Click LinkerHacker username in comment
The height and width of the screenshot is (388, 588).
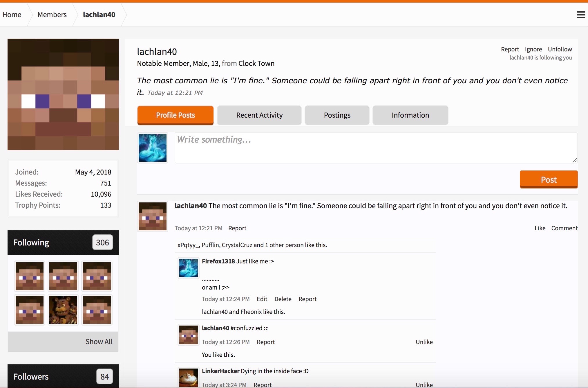point(221,371)
